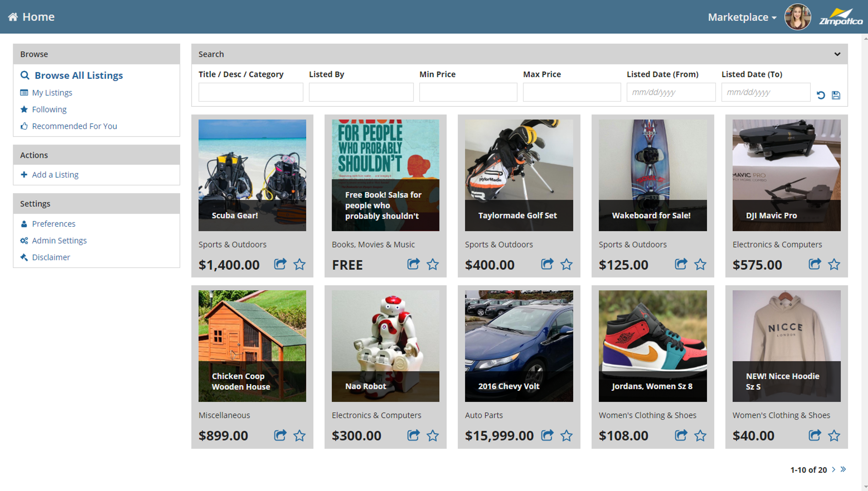Open Admin Settings

(54, 241)
